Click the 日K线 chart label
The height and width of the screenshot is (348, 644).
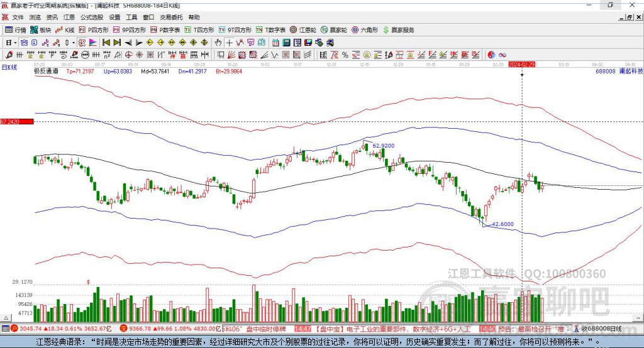pos(9,67)
